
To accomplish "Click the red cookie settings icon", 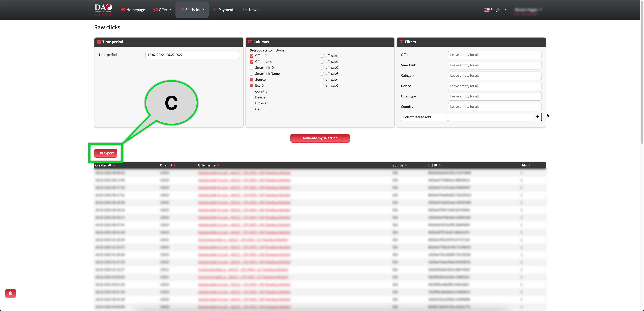I will click(x=10, y=293).
